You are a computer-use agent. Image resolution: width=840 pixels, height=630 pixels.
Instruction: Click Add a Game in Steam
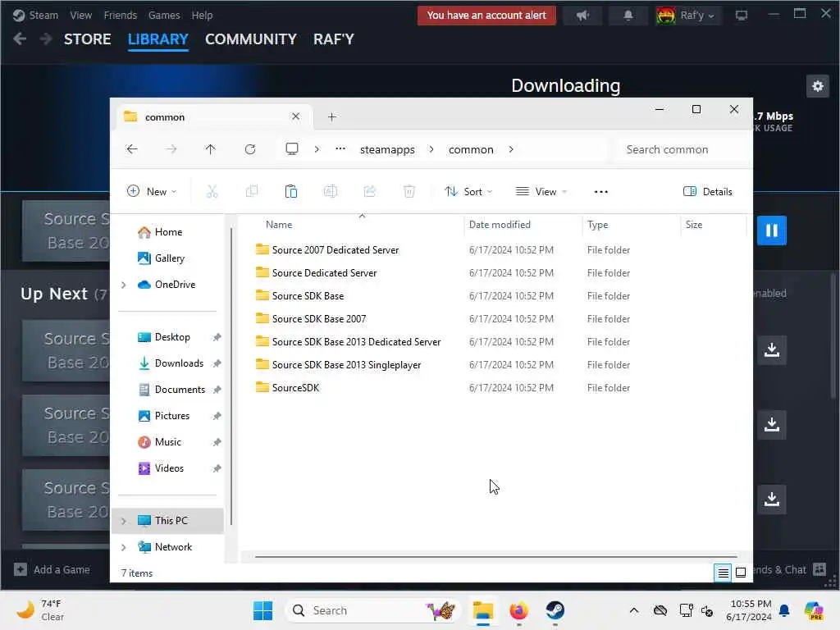click(52, 569)
